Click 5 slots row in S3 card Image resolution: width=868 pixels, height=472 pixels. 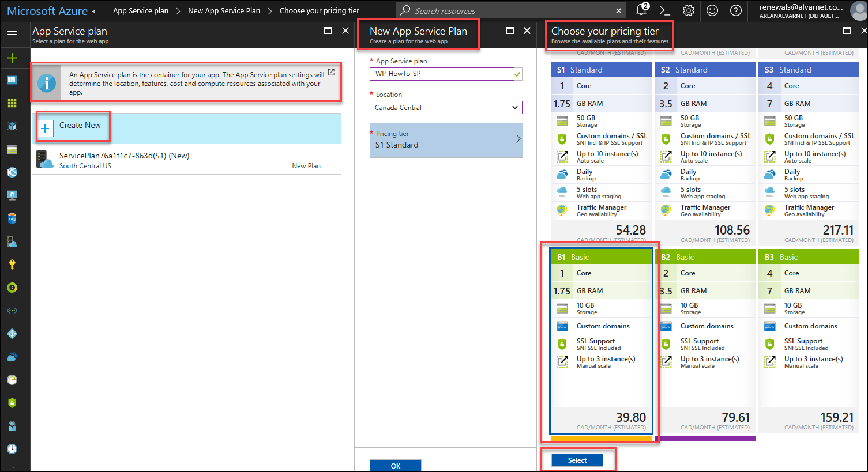[809, 192]
